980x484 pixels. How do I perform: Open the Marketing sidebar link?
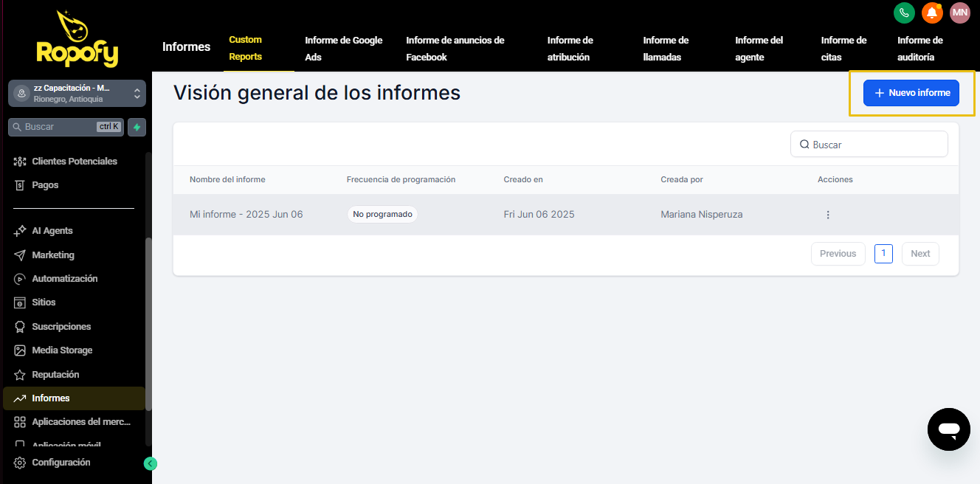53,255
